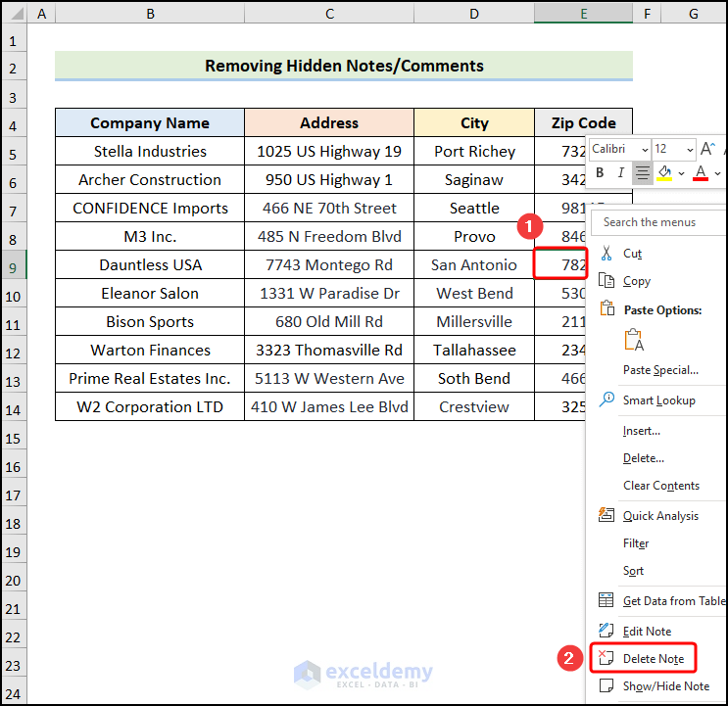Choose Copy from the context menu
Screen dimensions: 728x706
[637, 281]
